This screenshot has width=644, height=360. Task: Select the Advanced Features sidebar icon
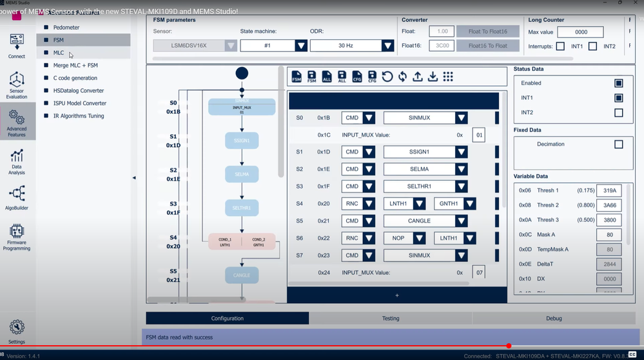pyautogui.click(x=17, y=123)
